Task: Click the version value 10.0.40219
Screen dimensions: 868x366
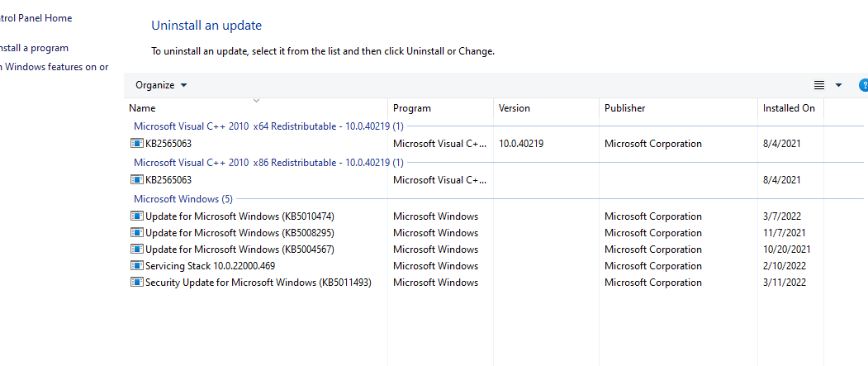Action: [521, 144]
